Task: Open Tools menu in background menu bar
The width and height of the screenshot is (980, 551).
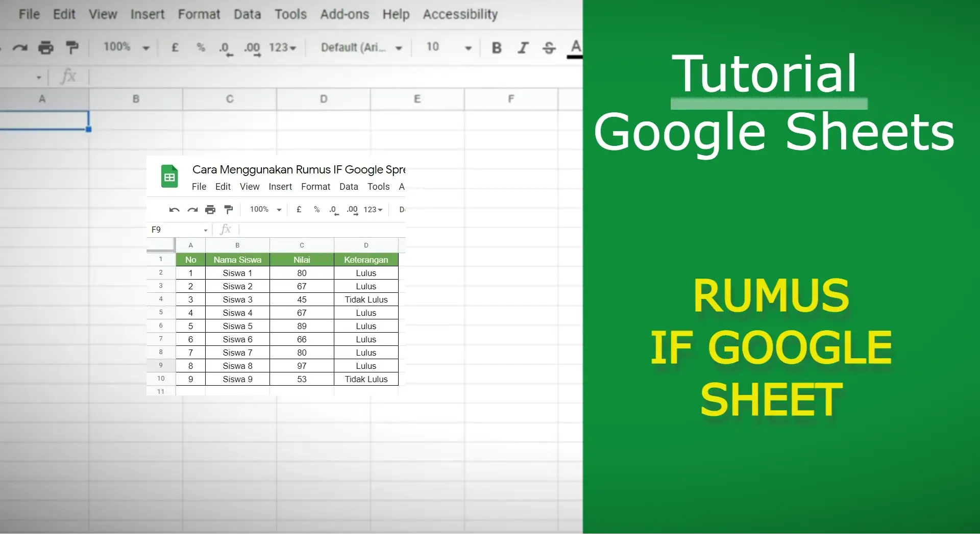Action: pos(290,14)
